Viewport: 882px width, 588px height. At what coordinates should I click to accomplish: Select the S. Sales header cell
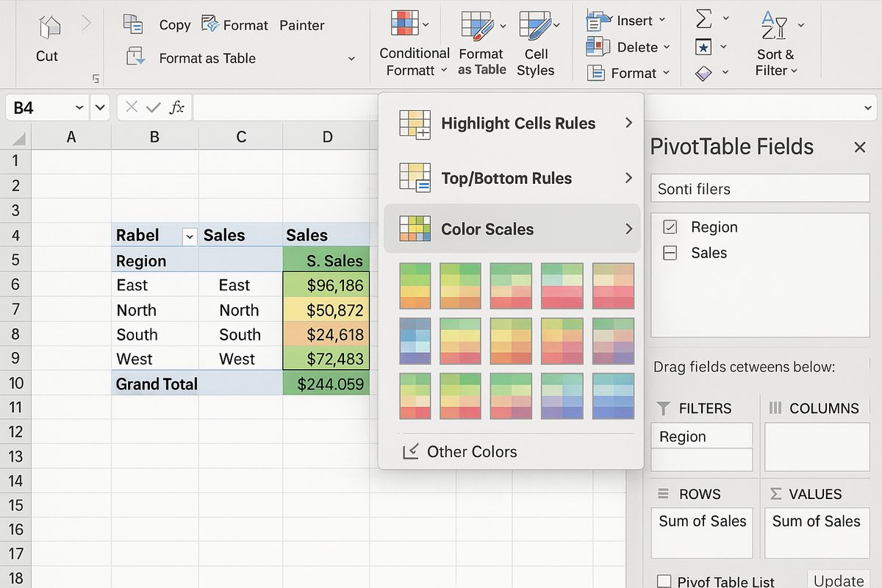pos(326,260)
